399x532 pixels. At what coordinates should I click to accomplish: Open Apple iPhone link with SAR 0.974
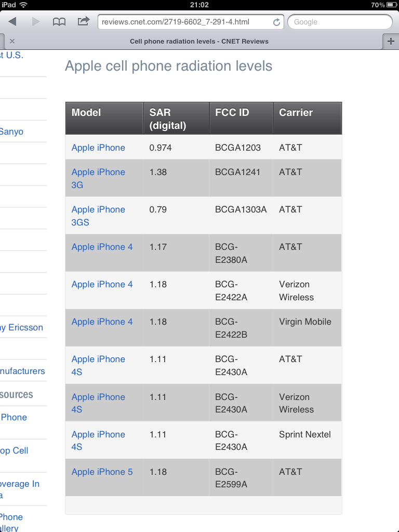pyautogui.click(x=98, y=148)
